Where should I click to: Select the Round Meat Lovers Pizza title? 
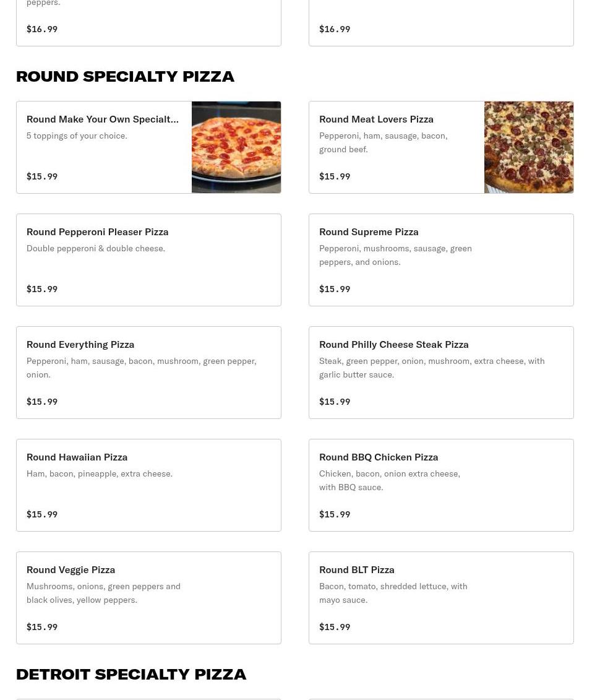376,119
